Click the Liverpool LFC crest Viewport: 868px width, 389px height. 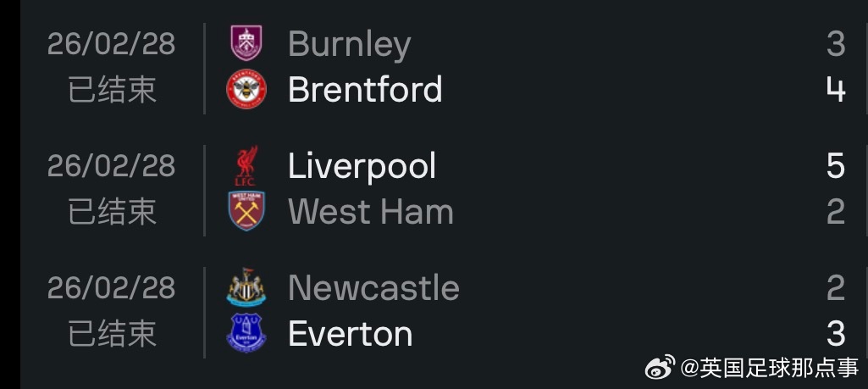point(246,166)
